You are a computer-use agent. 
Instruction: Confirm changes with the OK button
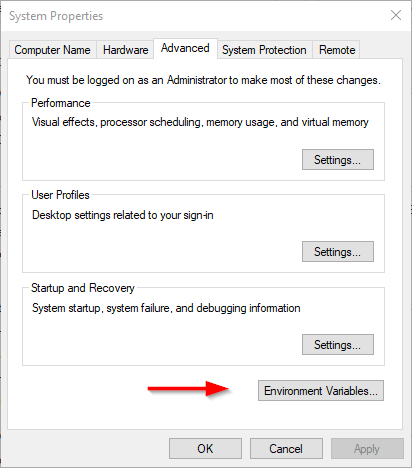[x=205, y=449]
